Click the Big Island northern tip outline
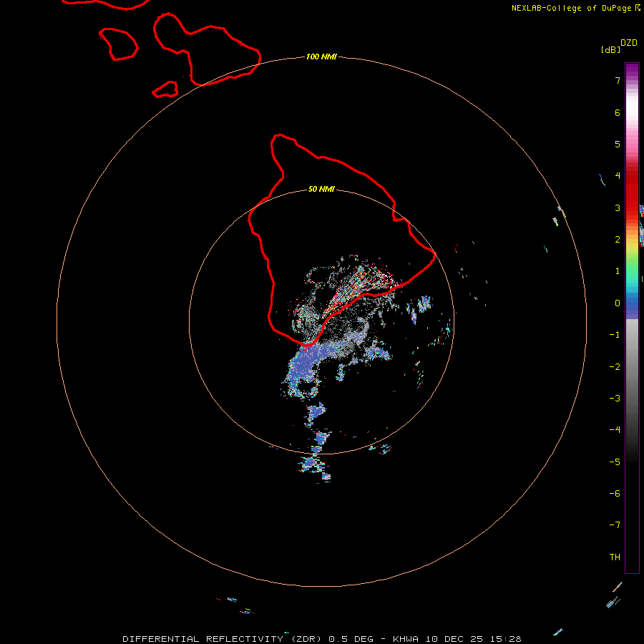Viewport: 644px width, 644px height. [279, 137]
